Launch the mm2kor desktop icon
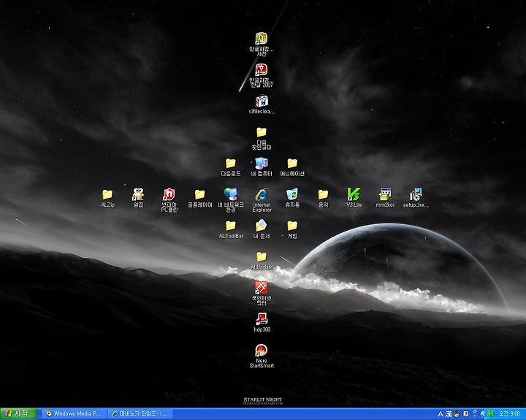Image resolution: width=526 pixels, height=420 pixels. [385, 198]
